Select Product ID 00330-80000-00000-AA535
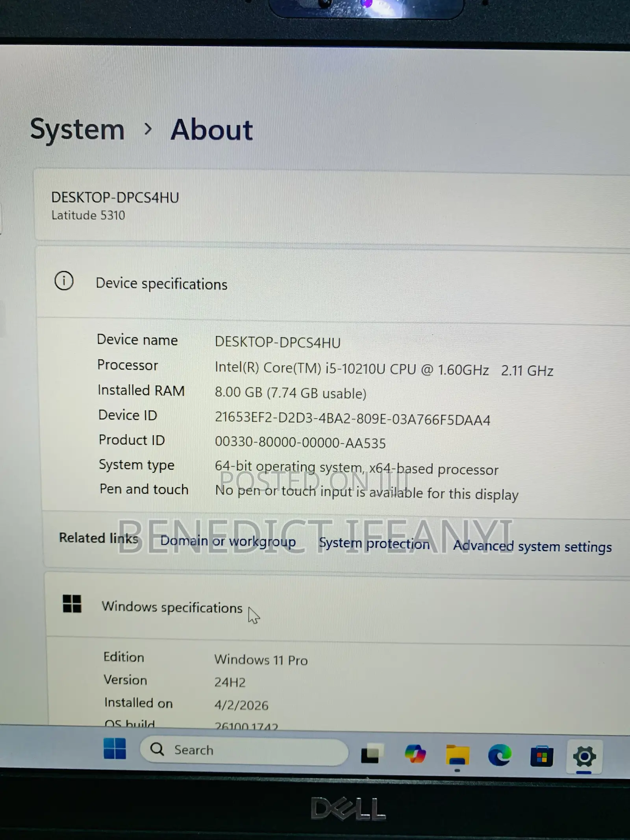Image resolution: width=630 pixels, height=840 pixels. 300,442
